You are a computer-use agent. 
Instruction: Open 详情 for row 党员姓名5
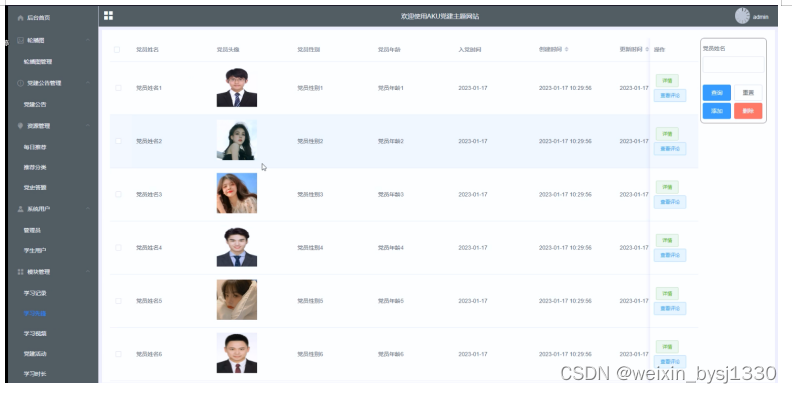(x=667, y=293)
